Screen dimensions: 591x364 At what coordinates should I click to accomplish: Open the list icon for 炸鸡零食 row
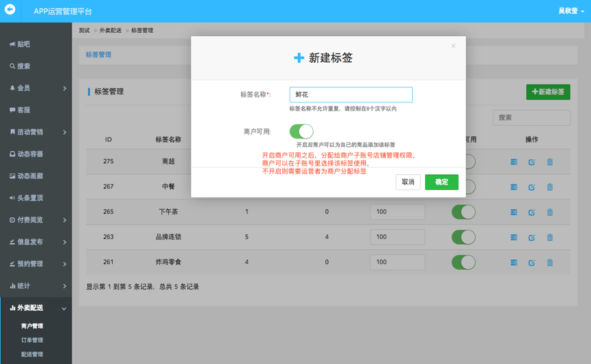(514, 262)
